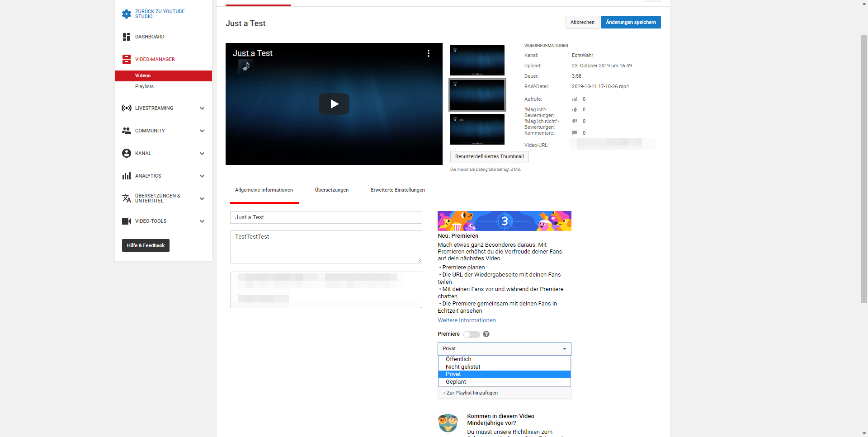Choose Öffentlich from the visibility dropdown
Viewport: 868px width, 437px height.
[458, 359]
